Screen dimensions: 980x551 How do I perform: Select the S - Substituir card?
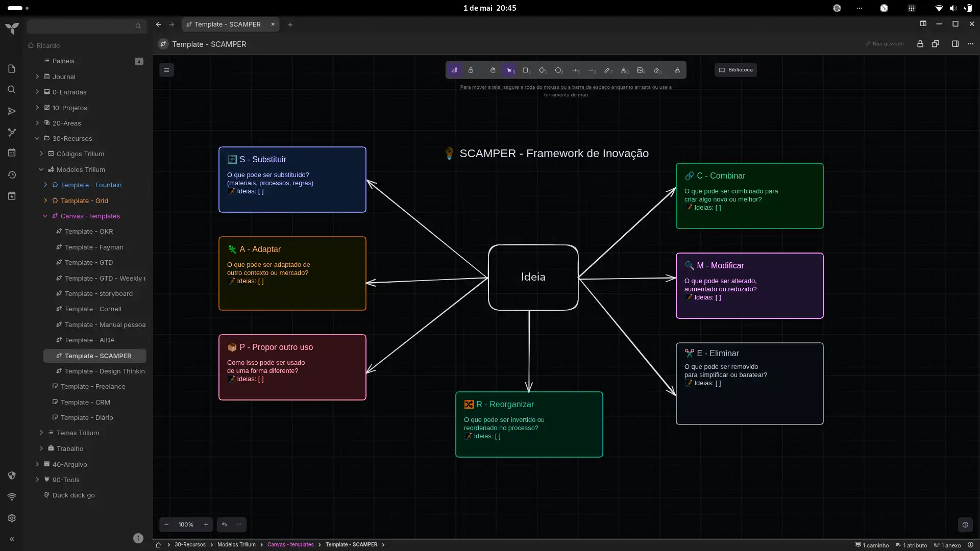point(292,180)
